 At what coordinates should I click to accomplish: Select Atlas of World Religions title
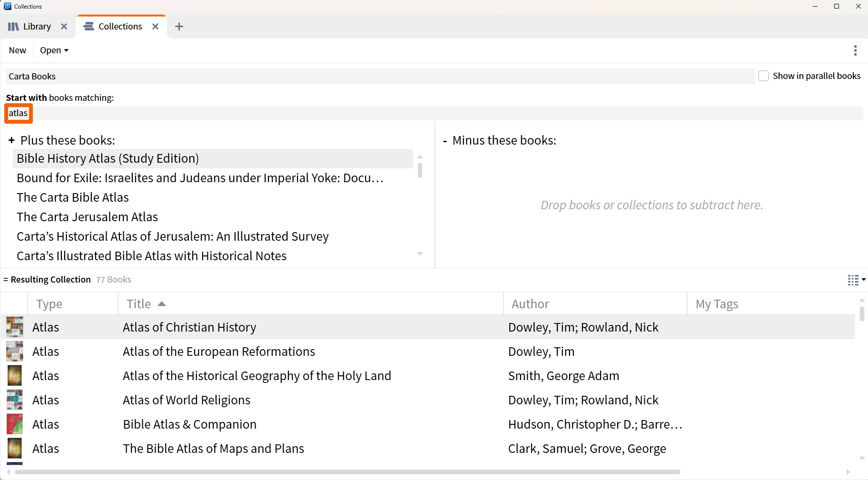tap(187, 400)
